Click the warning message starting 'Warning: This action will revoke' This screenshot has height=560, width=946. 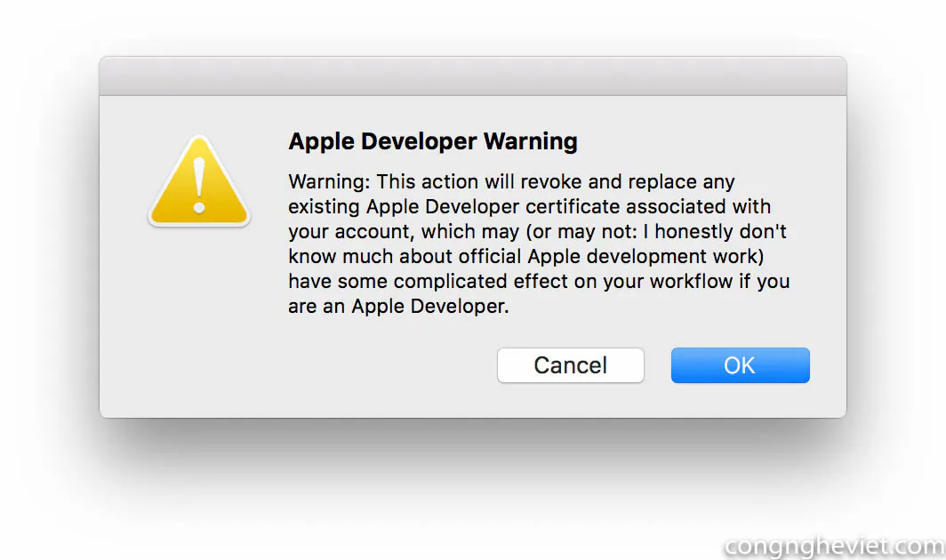click(539, 244)
